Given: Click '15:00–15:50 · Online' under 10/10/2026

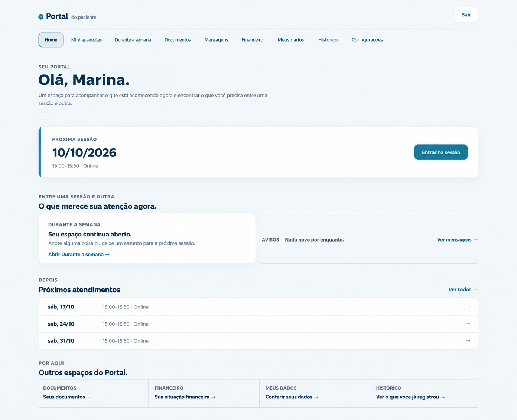Looking at the screenshot, I should (x=75, y=166).
